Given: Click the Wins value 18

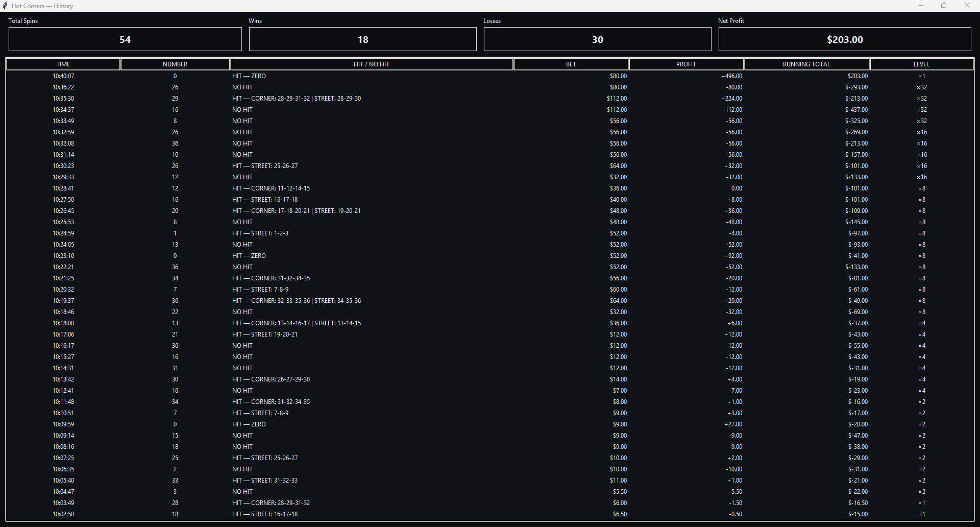Looking at the screenshot, I should (363, 39).
